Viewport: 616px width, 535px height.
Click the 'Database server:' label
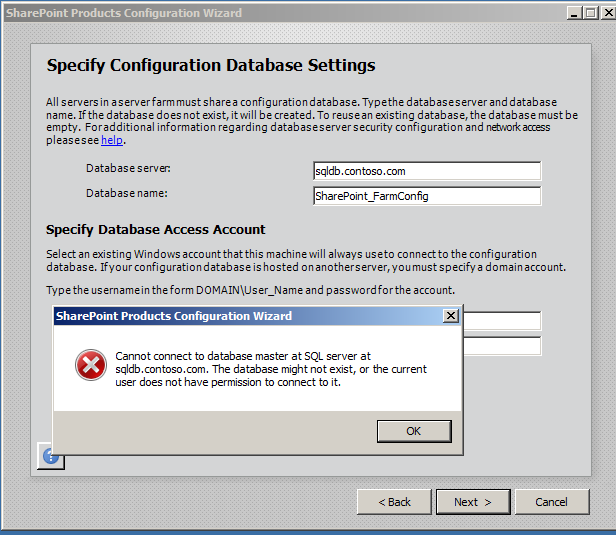click(x=128, y=168)
